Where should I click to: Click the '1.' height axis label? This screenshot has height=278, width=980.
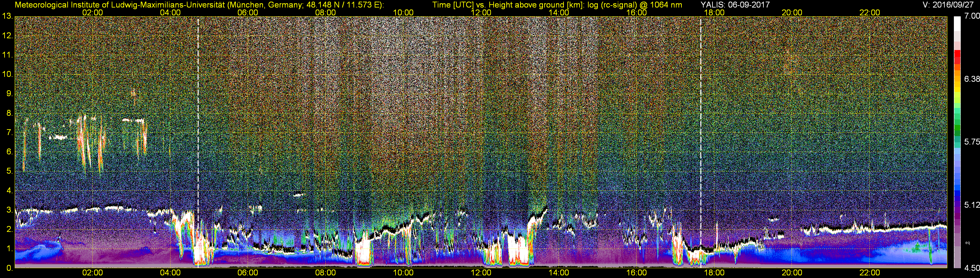tap(9, 249)
